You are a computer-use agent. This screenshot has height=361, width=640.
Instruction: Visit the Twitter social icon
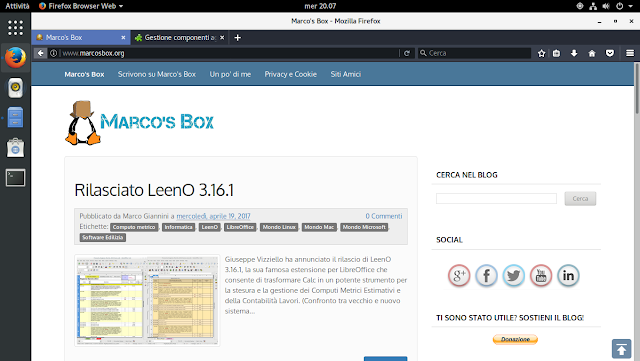(513, 276)
